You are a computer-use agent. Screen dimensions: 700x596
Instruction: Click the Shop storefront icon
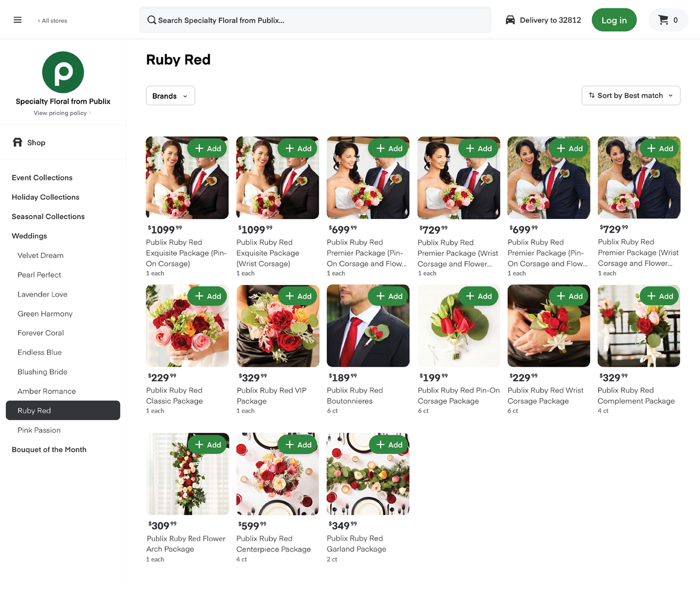pos(17,142)
